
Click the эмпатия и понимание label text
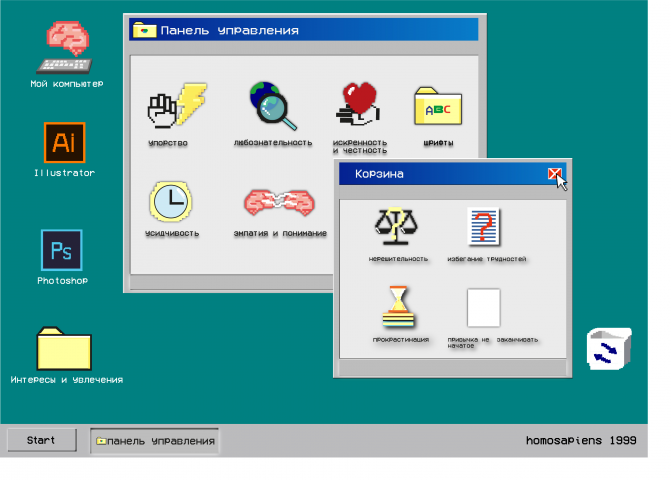pos(280,233)
